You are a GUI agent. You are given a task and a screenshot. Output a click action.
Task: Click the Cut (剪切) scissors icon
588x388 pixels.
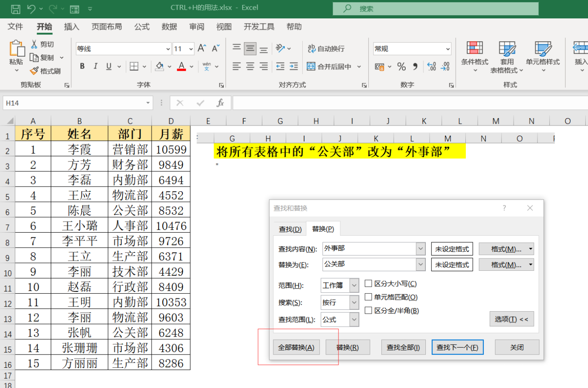pyautogui.click(x=34, y=44)
